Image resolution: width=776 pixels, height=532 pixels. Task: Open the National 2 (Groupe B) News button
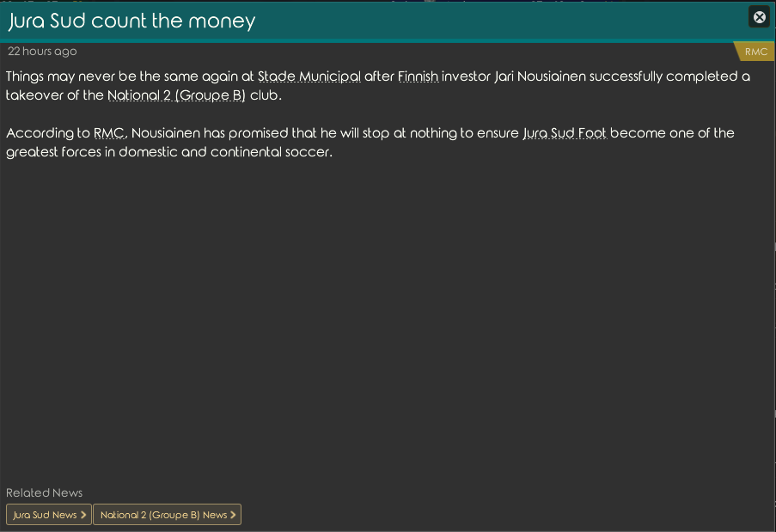[168, 515]
